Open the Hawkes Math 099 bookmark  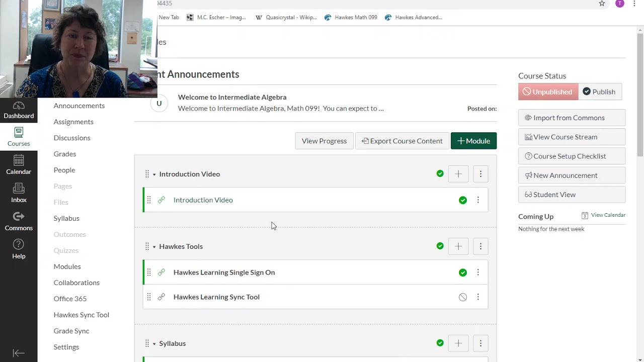point(351,17)
